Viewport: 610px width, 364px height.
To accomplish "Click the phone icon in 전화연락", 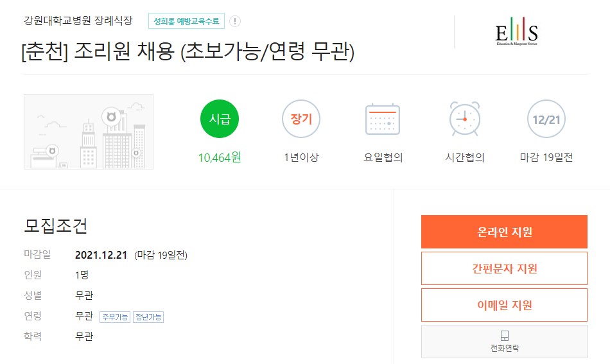I will pyautogui.click(x=505, y=336).
